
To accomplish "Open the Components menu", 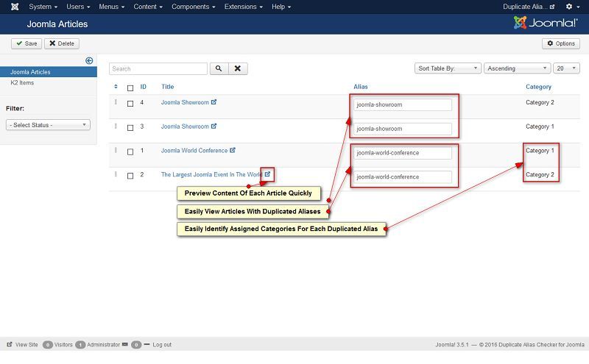I will (194, 7).
